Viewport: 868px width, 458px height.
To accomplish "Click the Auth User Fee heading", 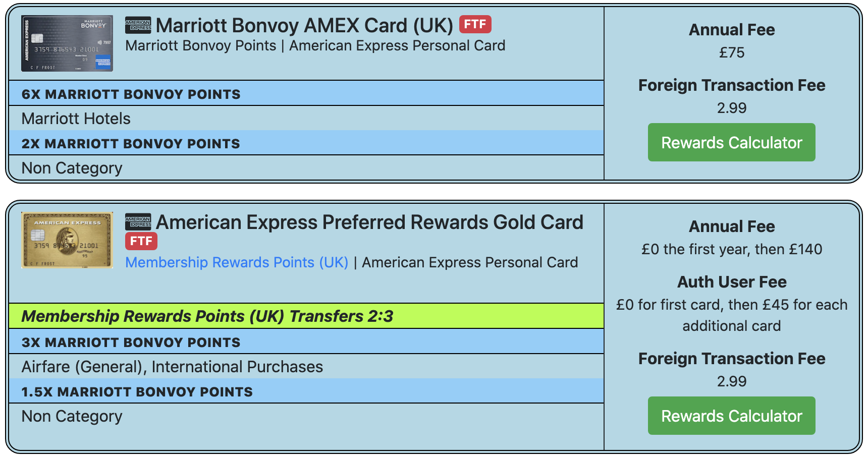I will [732, 282].
